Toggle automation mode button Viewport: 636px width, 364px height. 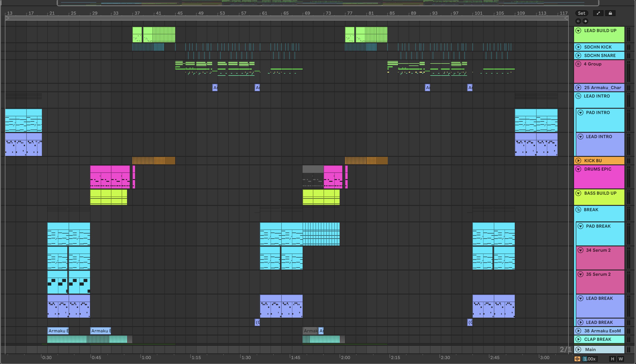(x=598, y=13)
